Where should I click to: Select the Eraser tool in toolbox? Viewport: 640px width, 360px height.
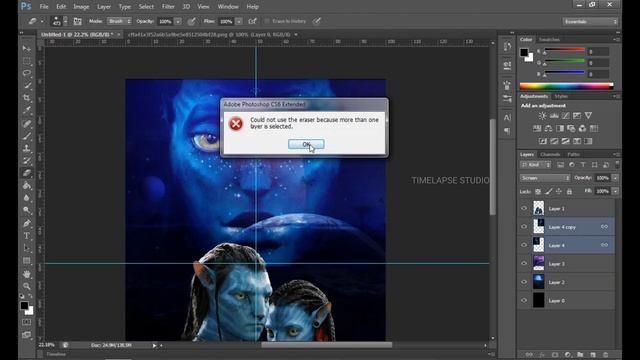click(27, 173)
